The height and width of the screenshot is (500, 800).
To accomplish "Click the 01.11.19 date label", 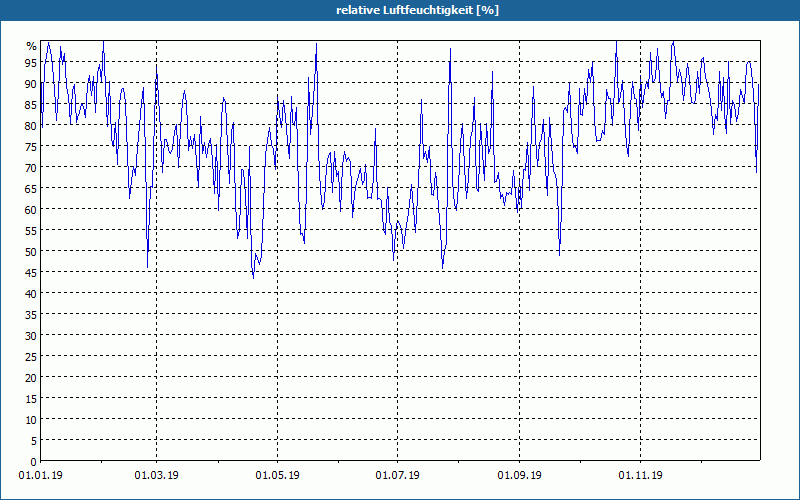I will pos(640,476).
